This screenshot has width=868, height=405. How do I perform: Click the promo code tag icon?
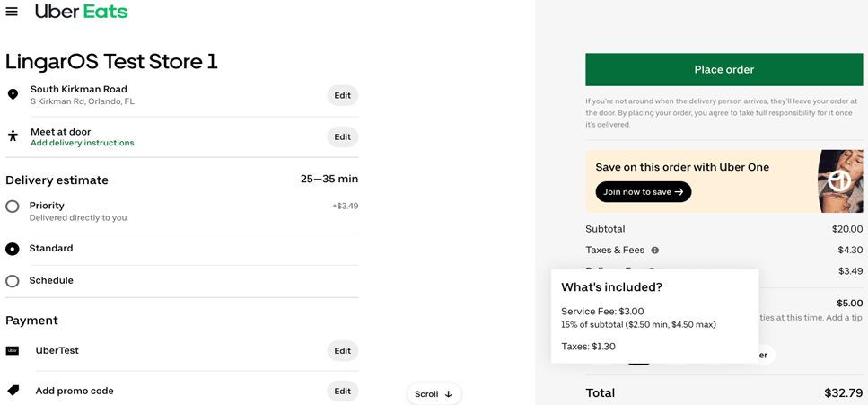(x=13, y=391)
